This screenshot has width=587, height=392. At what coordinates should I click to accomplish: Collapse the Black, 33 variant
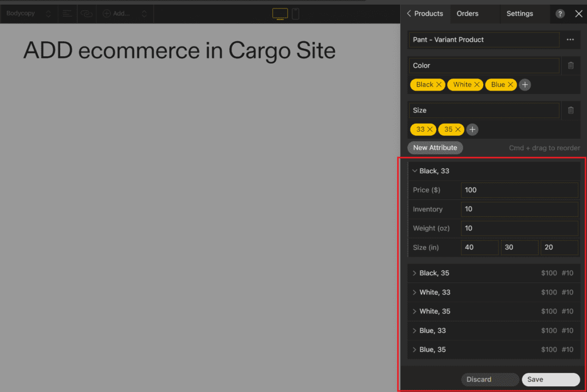(414, 171)
